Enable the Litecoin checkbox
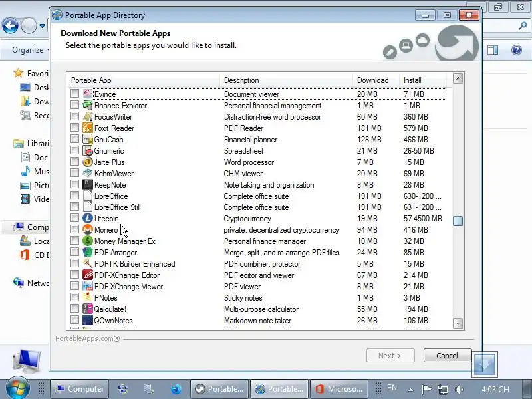The width and height of the screenshot is (532, 399). click(74, 218)
